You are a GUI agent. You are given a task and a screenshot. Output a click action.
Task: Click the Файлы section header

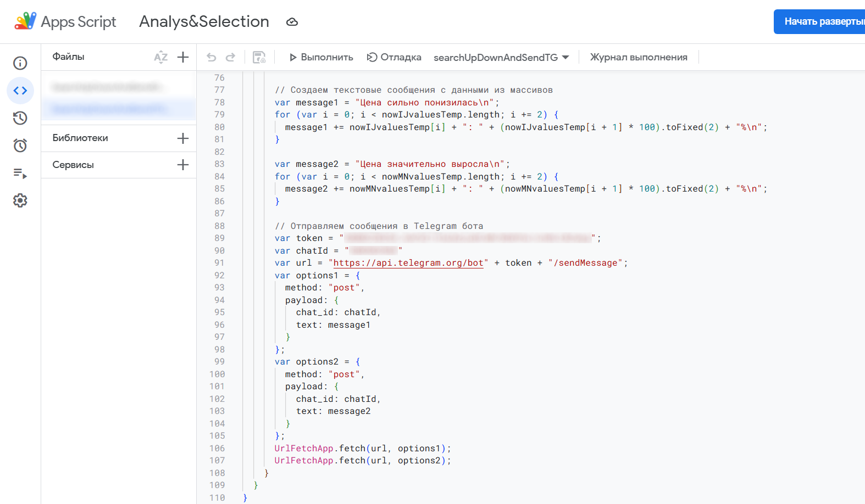(x=68, y=57)
